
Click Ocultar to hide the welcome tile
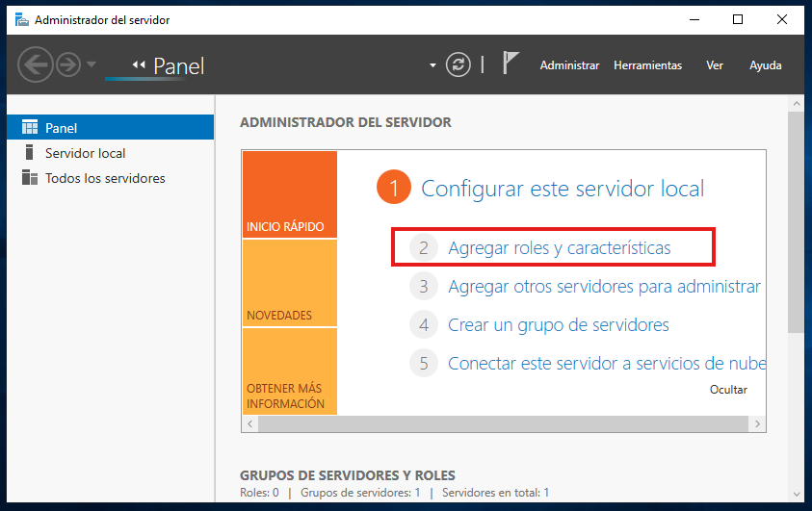click(728, 390)
